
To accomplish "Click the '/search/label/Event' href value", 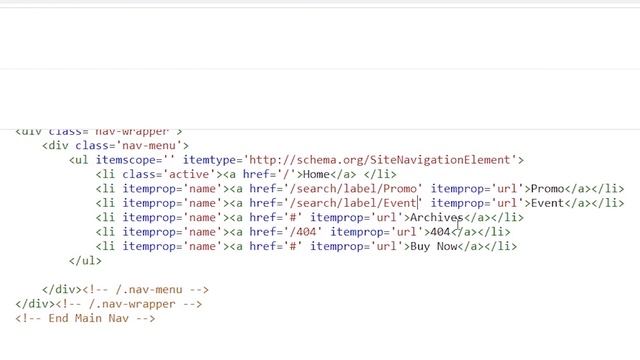I will [x=353, y=203].
